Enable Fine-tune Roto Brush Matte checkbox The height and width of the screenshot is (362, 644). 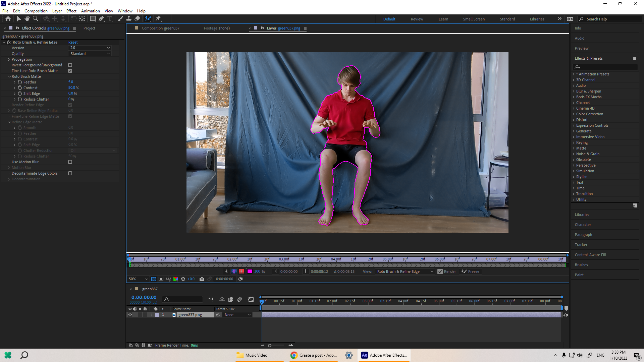point(70,70)
